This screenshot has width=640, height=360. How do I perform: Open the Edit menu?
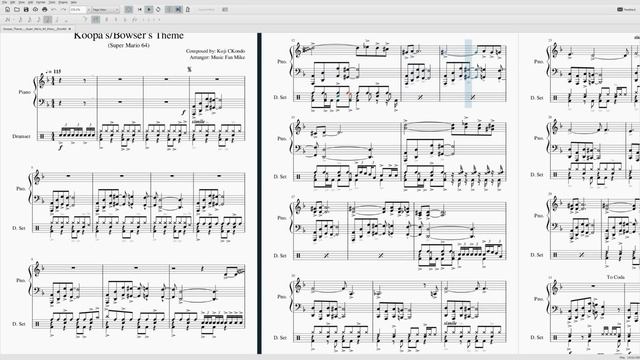(12, 2)
